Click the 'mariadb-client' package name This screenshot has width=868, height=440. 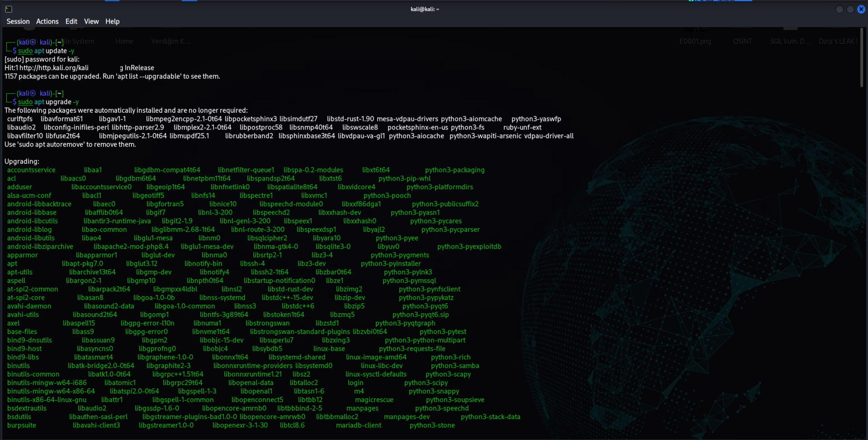(359, 425)
